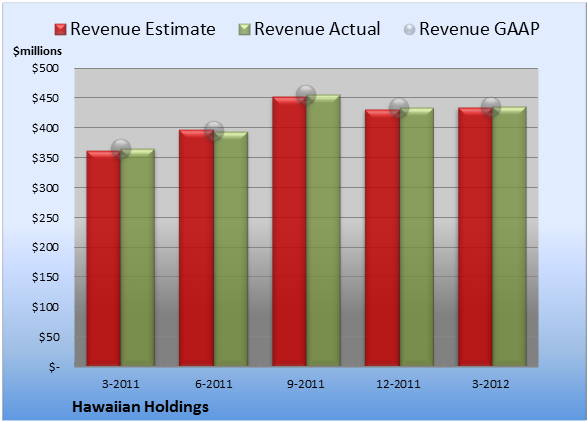Click the "$150" y-axis label

click(x=45, y=277)
